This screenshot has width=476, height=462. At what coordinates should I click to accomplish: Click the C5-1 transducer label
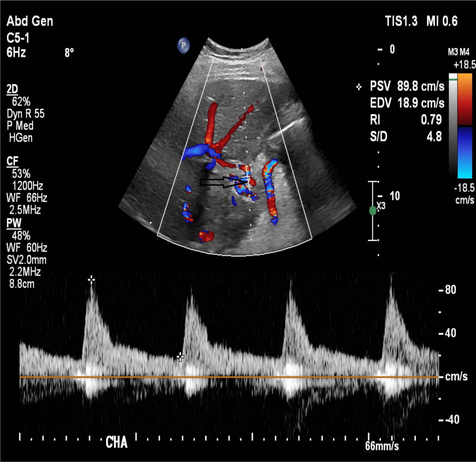pyautogui.click(x=18, y=38)
